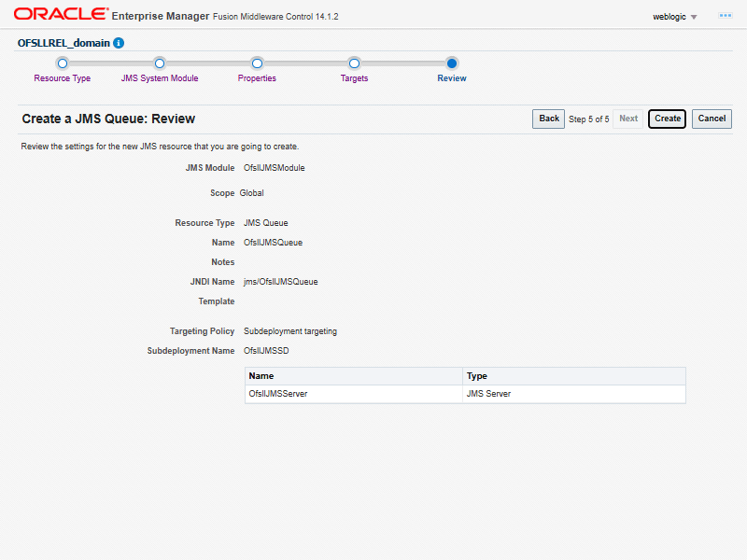This screenshot has width=747, height=560.
Task: Select the Review step label
Action: click(x=452, y=78)
